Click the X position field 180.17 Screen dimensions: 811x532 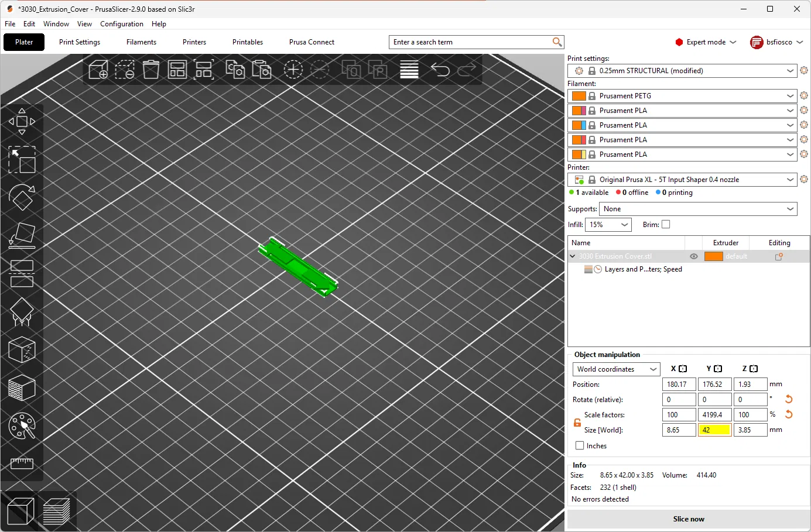tap(679, 384)
